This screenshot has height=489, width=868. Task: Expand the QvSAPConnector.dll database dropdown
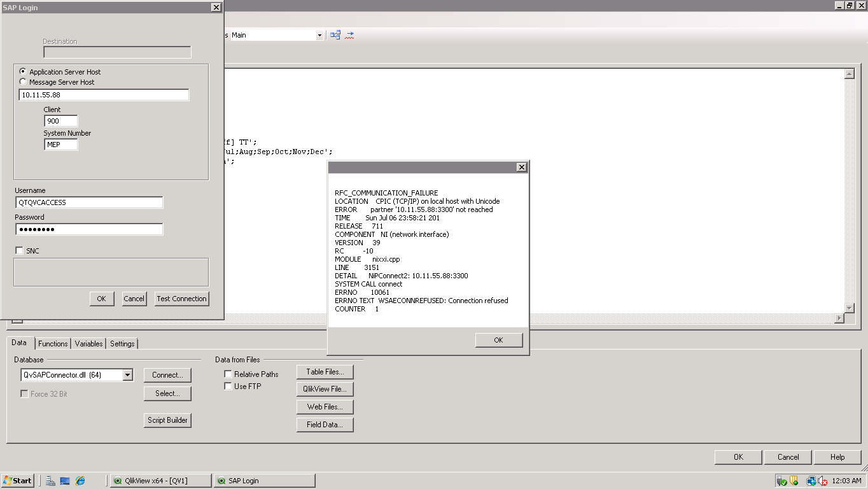[x=127, y=375]
